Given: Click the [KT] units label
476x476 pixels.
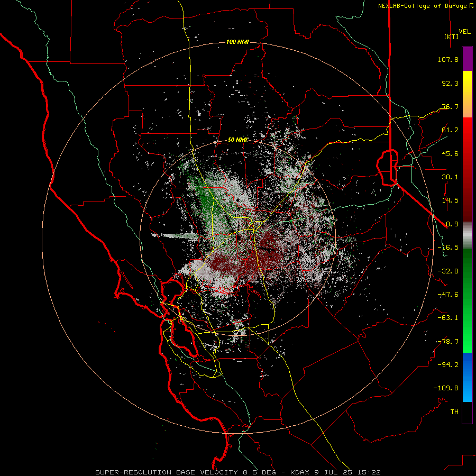Looking at the screenshot, I should tap(452, 36).
